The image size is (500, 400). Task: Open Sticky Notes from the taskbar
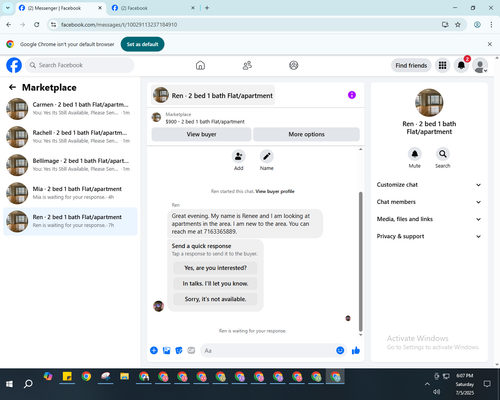(x=67, y=377)
